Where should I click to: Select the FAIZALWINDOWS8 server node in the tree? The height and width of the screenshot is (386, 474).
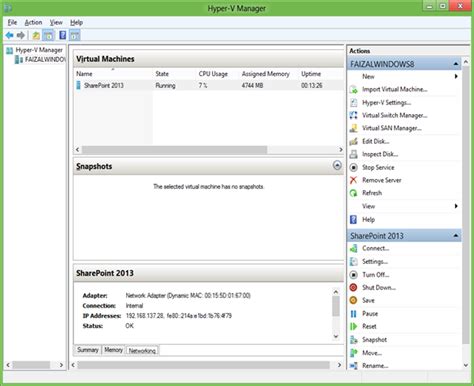(45, 59)
